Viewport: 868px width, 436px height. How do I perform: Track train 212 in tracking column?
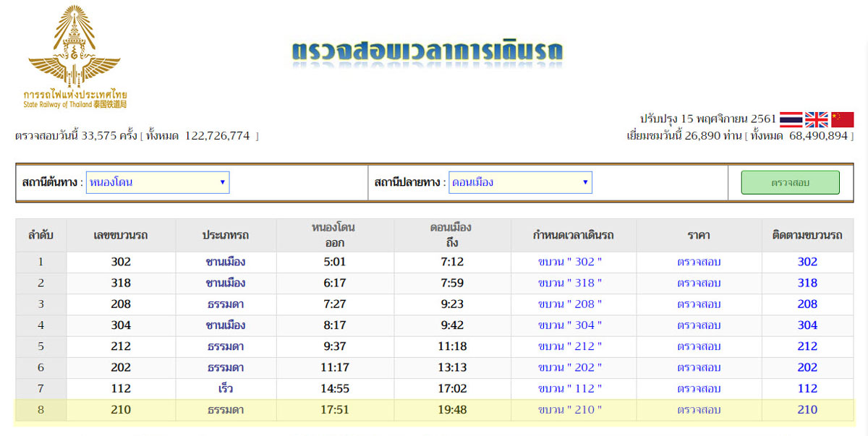[807, 346]
